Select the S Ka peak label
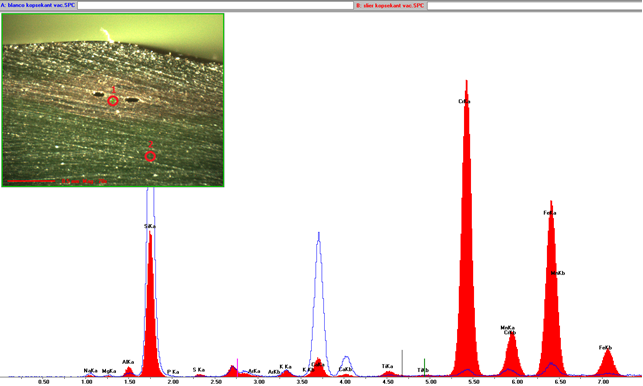 click(199, 370)
